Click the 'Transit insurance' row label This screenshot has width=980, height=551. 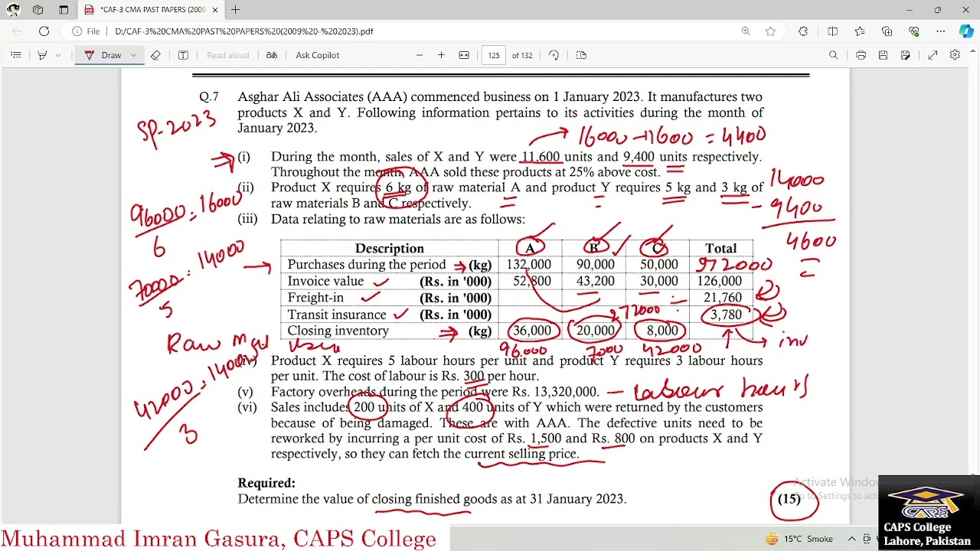337,315
